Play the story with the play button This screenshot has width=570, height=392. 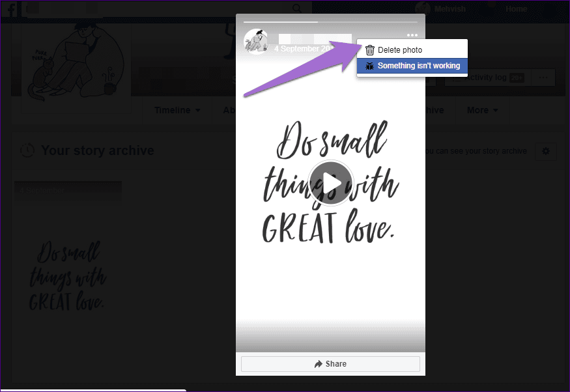[x=330, y=183]
